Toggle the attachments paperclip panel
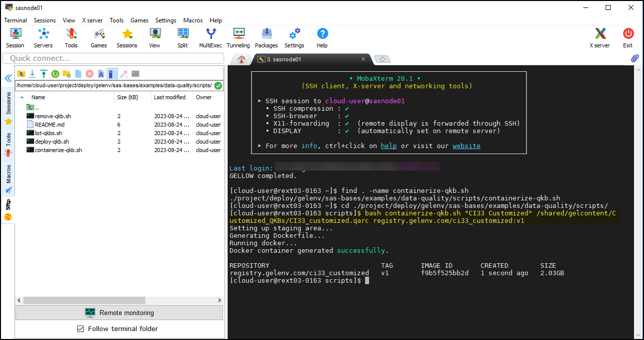 pyautogui.click(x=635, y=58)
